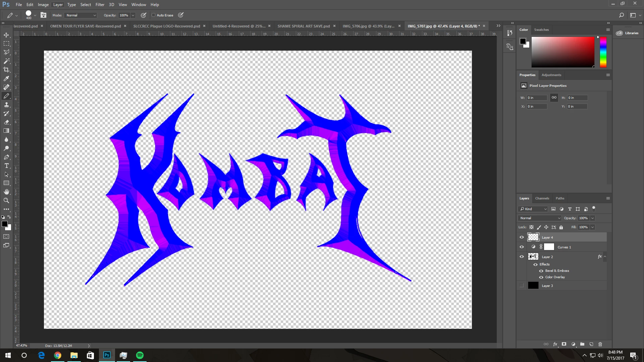The height and width of the screenshot is (362, 644).
Task: Select the Crop tool
Action: point(6,70)
